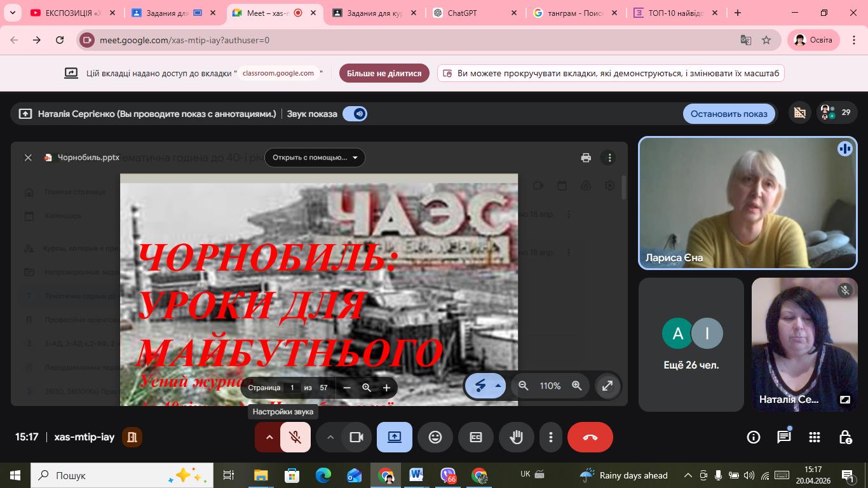Unmute the microphone

pyautogui.click(x=295, y=437)
